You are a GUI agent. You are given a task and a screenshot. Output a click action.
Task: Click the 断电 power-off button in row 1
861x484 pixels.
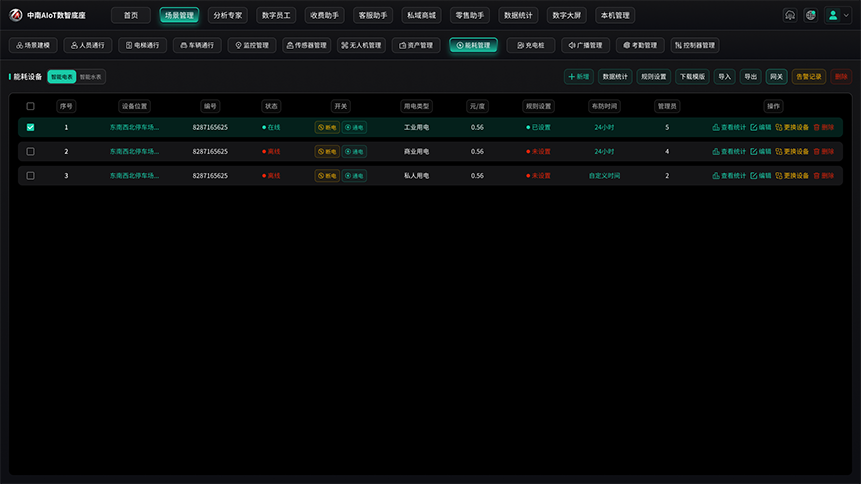[x=327, y=127]
